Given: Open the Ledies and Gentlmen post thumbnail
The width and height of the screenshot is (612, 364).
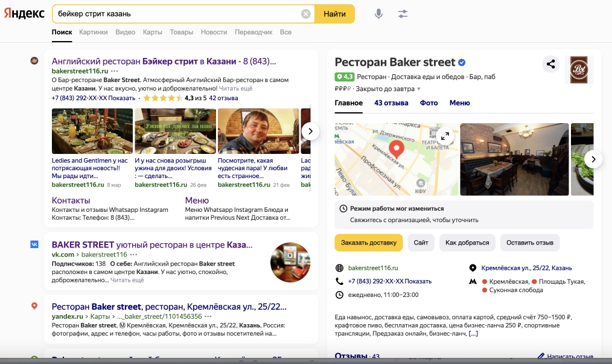Looking at the screenshot, I should coord(92,131).
